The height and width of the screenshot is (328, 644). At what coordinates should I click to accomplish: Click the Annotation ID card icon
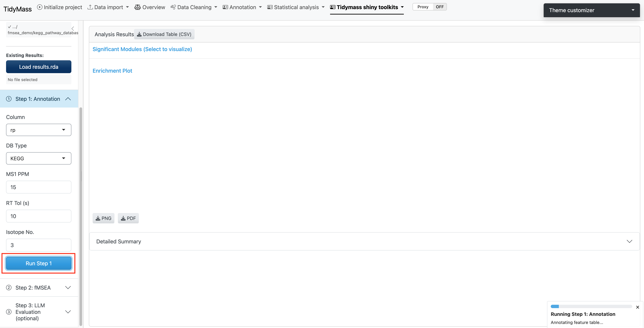click(225, 7)
